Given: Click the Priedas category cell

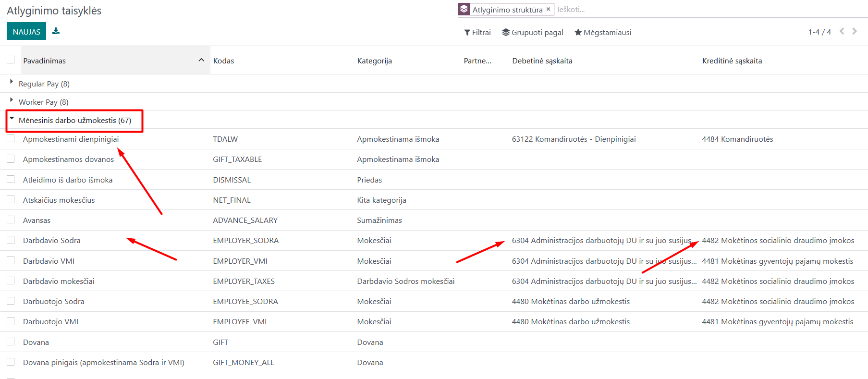Looking at the screenshot, I should (x=369, y=180).
